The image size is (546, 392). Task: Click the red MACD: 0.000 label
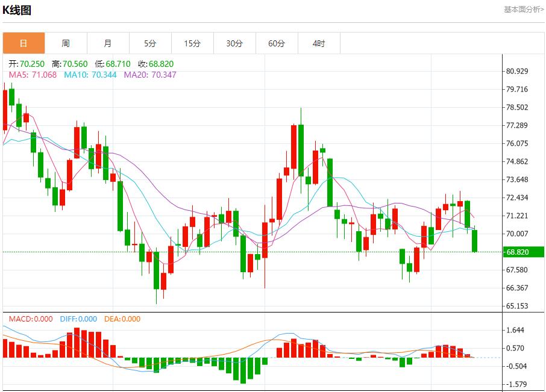[x=31, y=319]
